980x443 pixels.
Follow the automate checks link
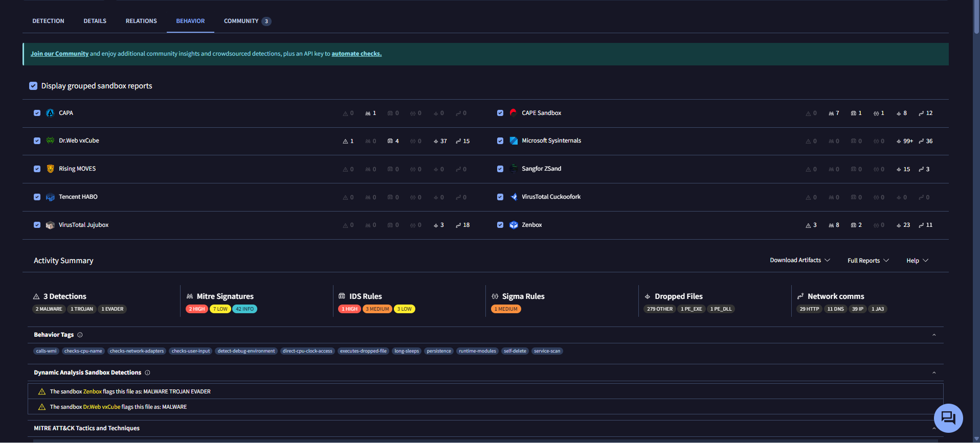pyautogui.click(x=357, y=54)
